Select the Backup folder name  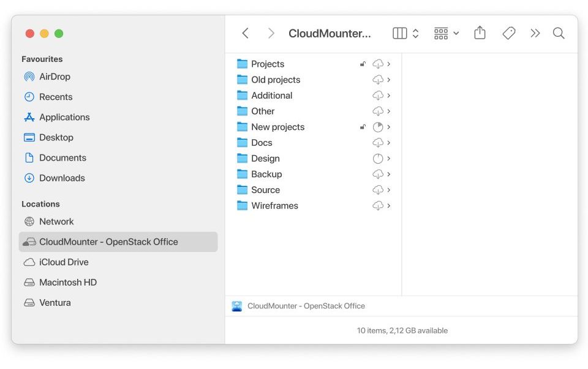pyautogui.click(x=266, y=174)
